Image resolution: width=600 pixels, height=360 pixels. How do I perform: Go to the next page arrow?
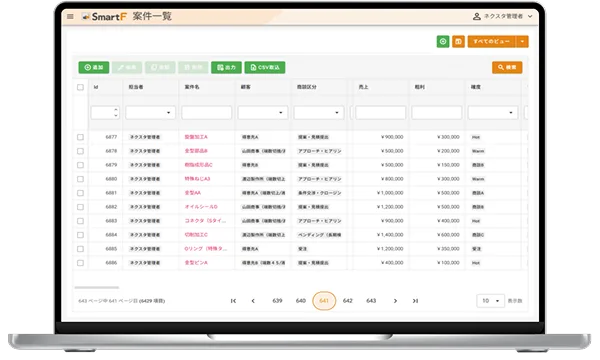pos(395,301)
